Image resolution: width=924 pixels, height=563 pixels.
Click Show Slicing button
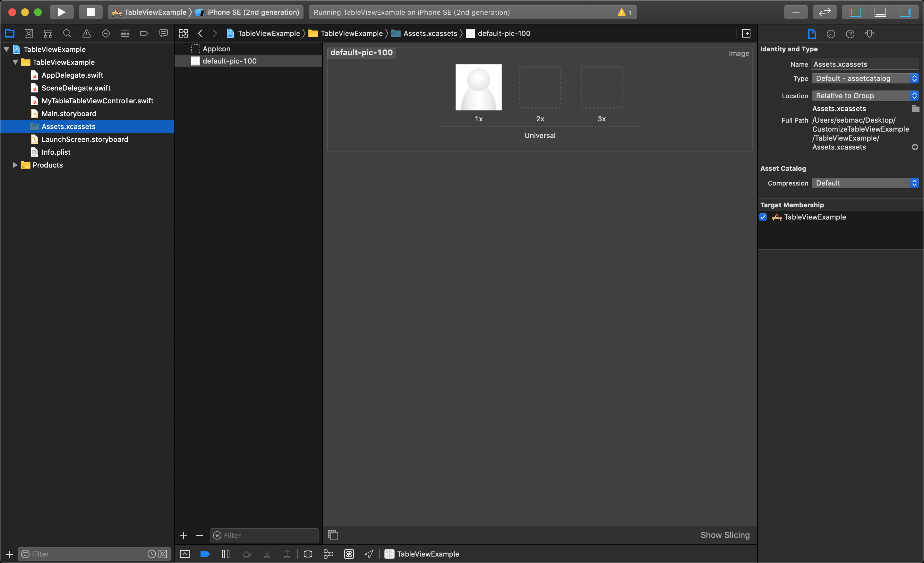tap(725, 535)
